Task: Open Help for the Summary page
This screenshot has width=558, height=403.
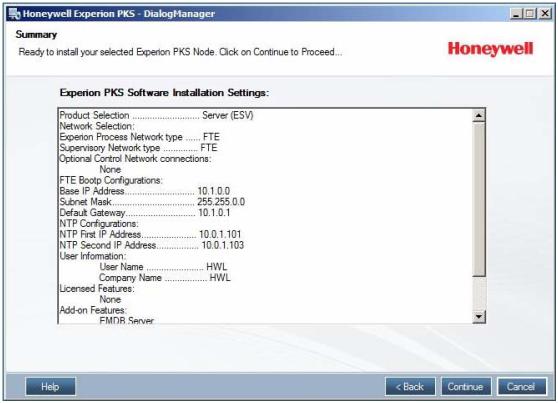Action: (x=50, y=387)
